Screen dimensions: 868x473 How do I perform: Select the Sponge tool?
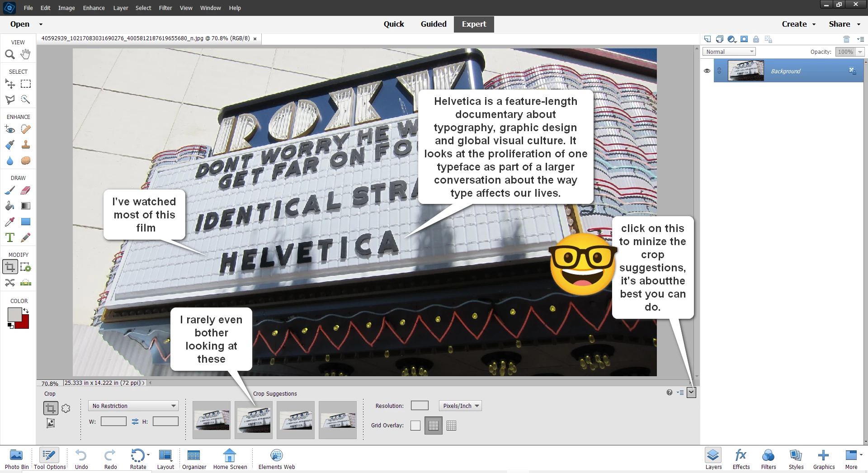click(x=26, y=161)
